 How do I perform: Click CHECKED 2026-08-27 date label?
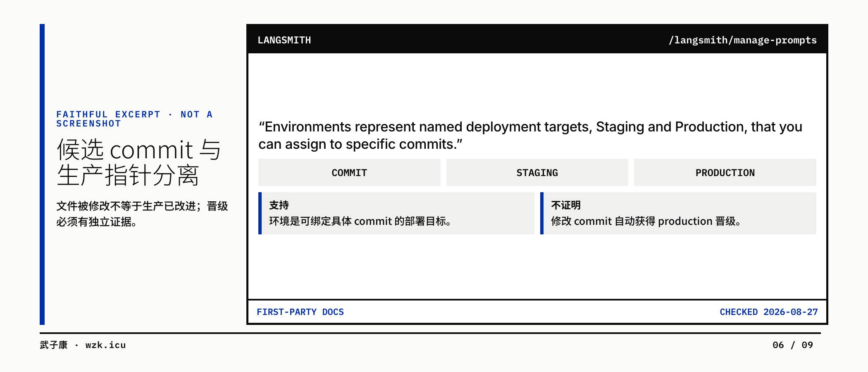[769, 312]
